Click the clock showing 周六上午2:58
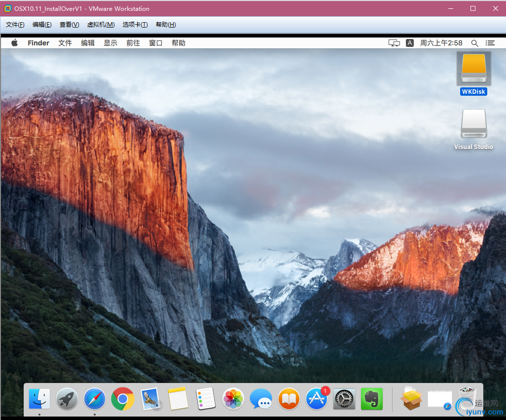506x420 pixels. (x=441, y=43)
